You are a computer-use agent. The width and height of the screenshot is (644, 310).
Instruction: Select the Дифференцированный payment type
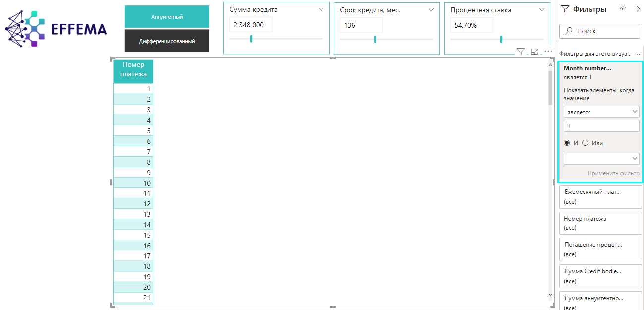point(167,41)
